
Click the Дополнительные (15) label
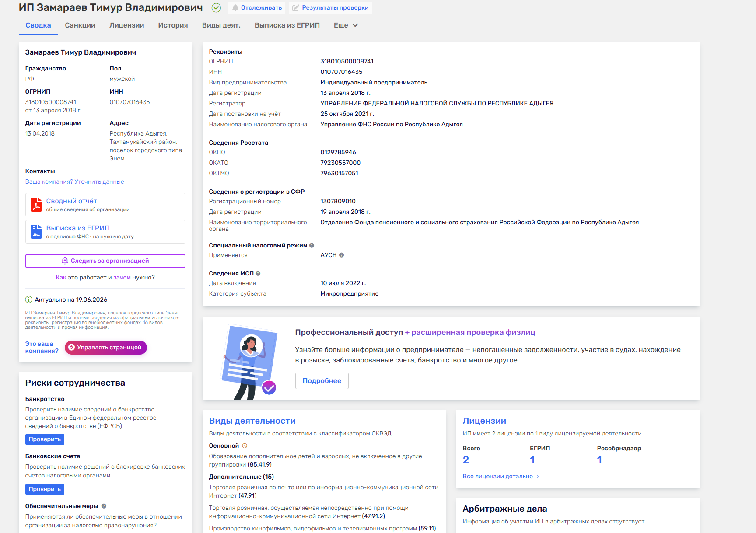point(241,477)
